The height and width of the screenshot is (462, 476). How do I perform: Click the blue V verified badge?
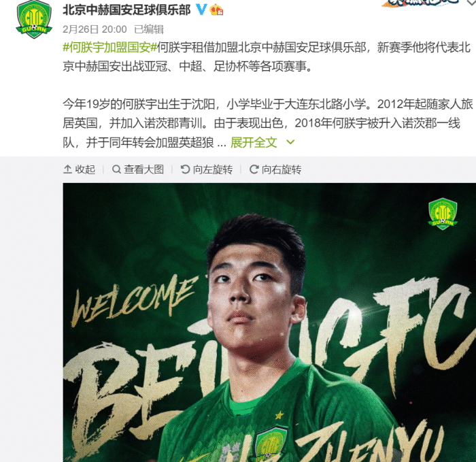[x=201, y=10]
